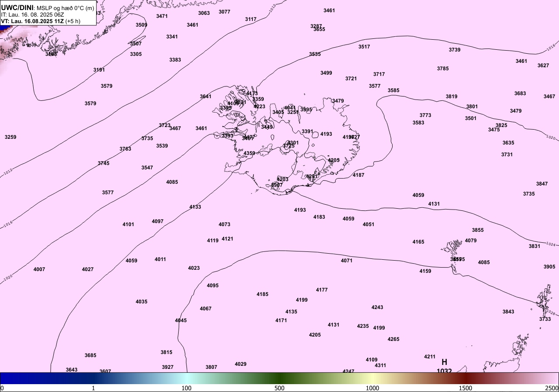Click the 4027 height value
559x392 pixels.
coord(88,269)
